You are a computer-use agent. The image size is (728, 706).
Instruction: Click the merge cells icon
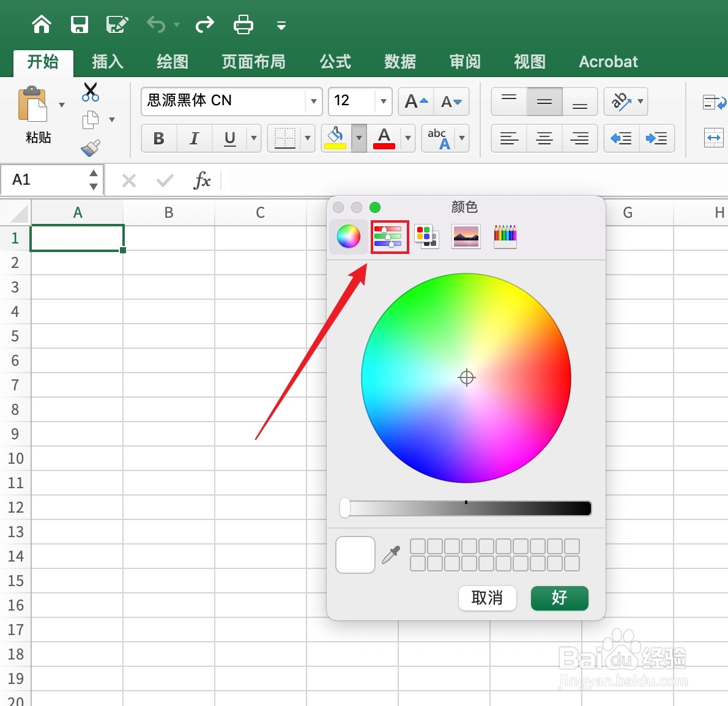coord(714,138)
